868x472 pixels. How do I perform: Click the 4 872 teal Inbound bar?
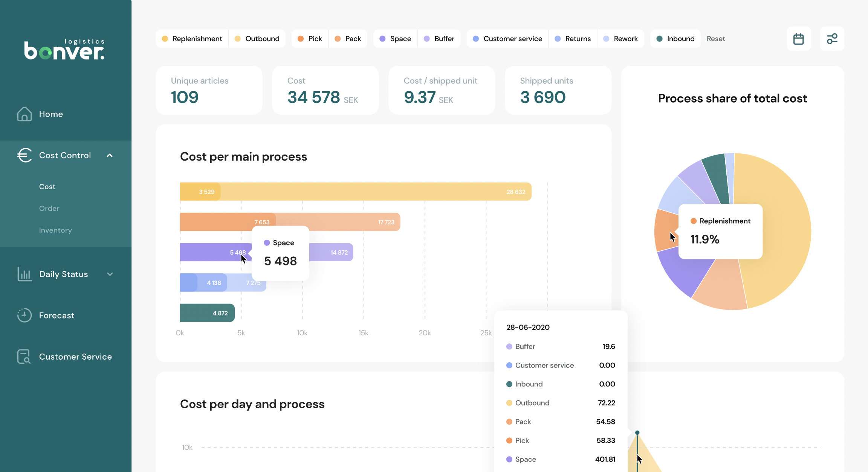click(207, 313)
